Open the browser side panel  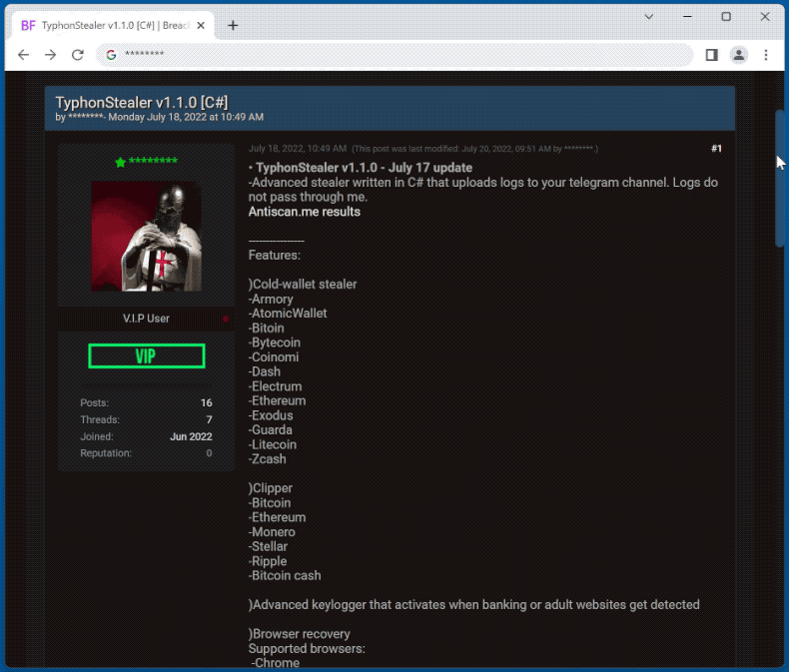tap(711, 55)
